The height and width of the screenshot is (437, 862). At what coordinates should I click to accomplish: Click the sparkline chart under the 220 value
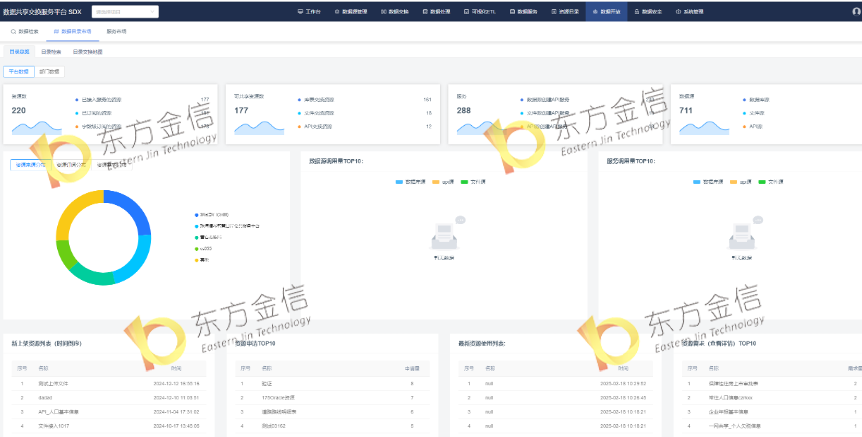click(37, 128)
